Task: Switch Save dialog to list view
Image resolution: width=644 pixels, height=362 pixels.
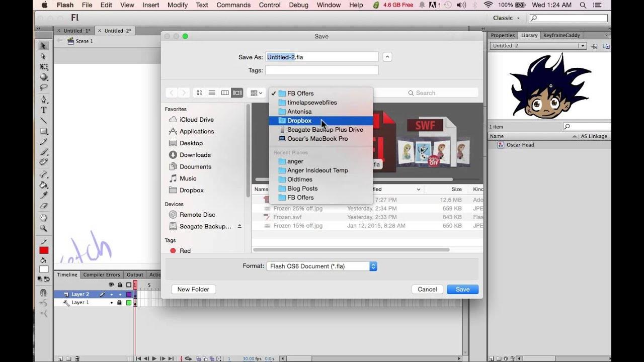Action: pos(212,93)
